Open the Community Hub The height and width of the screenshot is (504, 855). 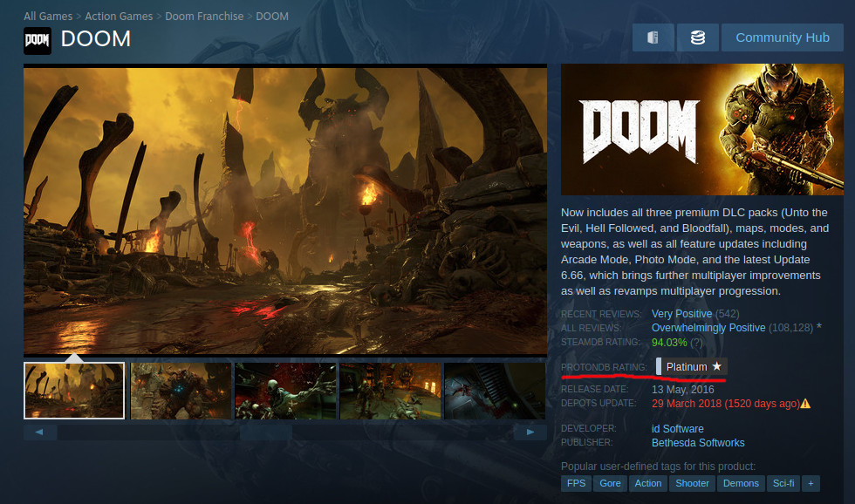tap(782, 37)
